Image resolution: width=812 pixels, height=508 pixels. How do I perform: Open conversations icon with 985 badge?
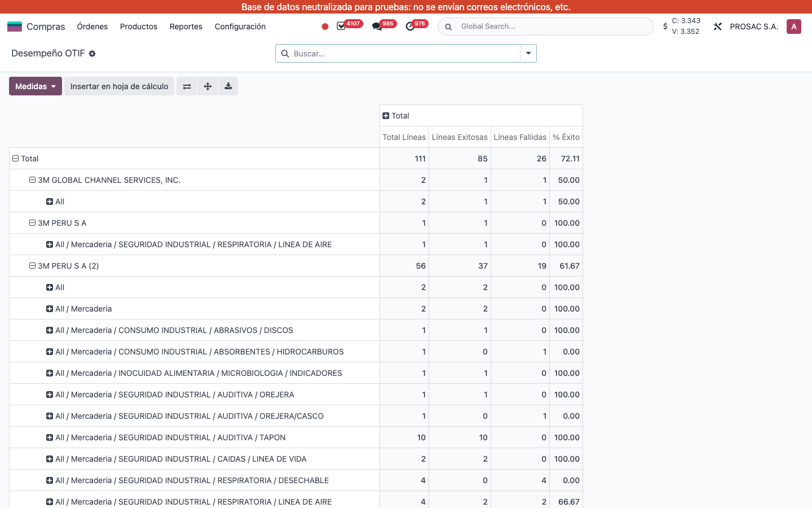pyautogui.click(x=377, y=27)
